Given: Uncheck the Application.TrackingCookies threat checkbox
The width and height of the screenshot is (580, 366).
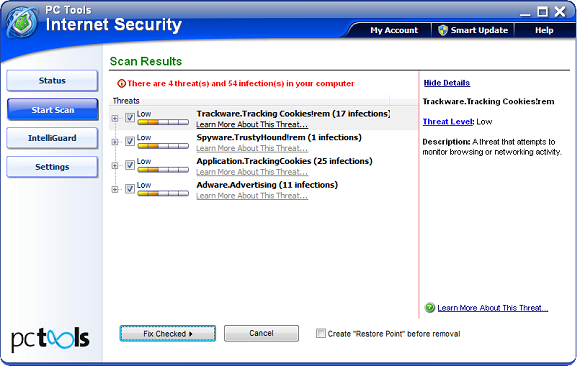Looking at the screenshot, I should (x=130, y=165).
